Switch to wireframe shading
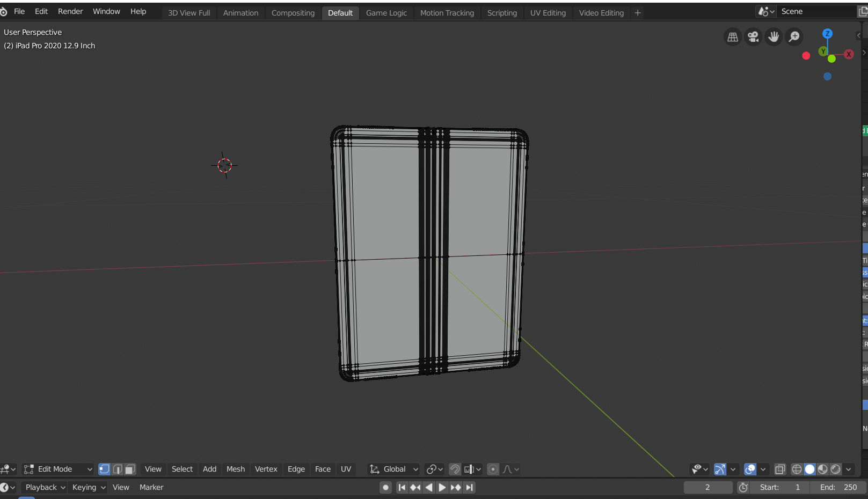The height and width of the screenshot is (499, 868). 797,469
